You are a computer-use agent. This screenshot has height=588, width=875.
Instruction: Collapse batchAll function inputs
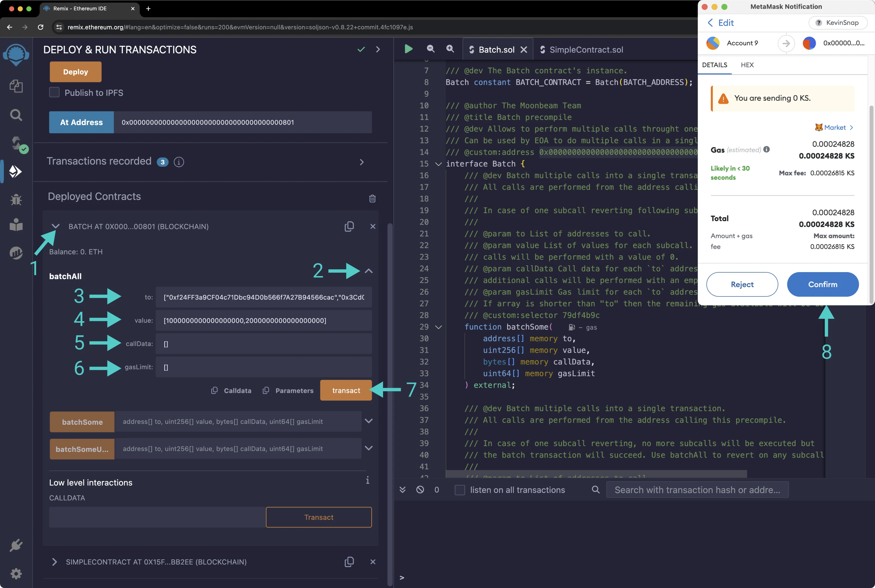[x=369, y=271]
